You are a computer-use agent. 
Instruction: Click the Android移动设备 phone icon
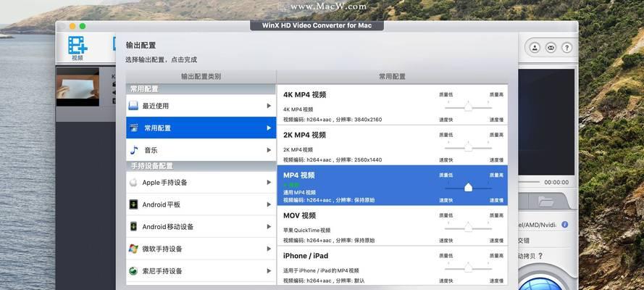133,227
